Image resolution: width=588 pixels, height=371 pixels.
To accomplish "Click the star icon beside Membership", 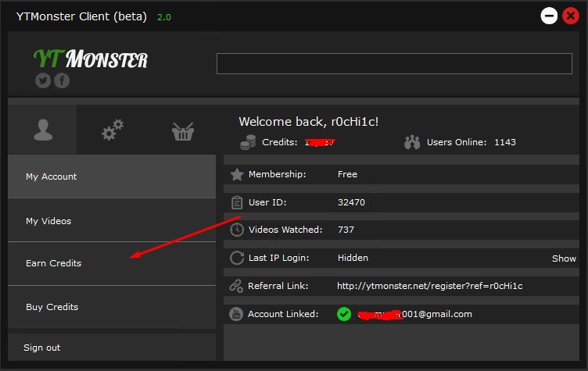I will click(x=237, y=174).
